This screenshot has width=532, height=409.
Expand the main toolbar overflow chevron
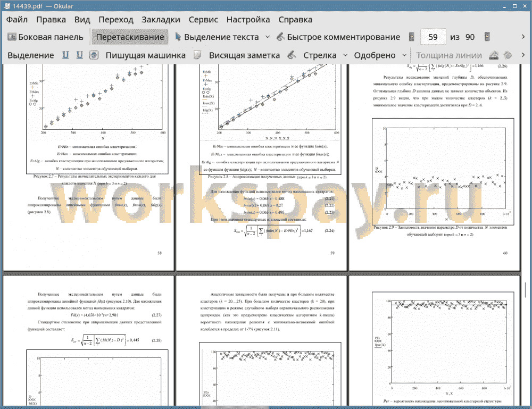(x=523, y=37)
